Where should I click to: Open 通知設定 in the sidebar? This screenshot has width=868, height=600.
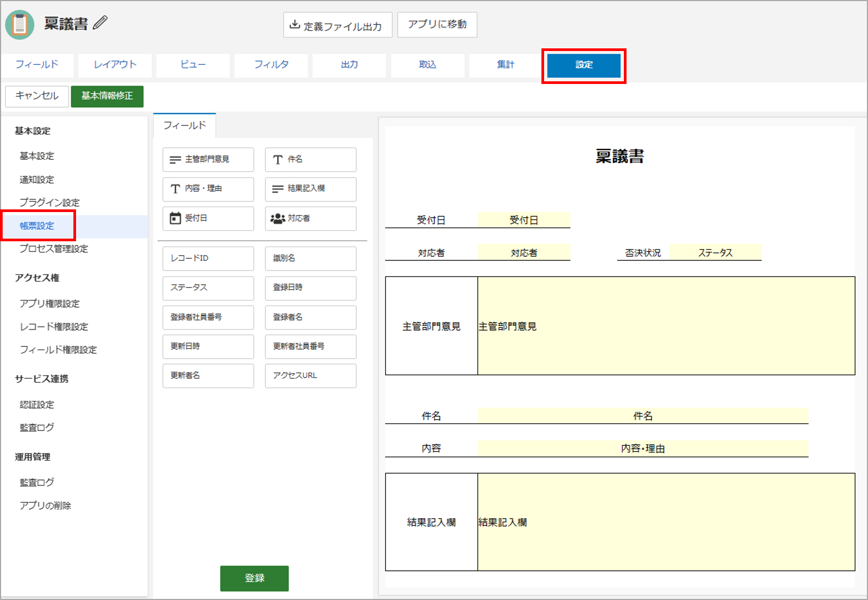tap(37, 180)
